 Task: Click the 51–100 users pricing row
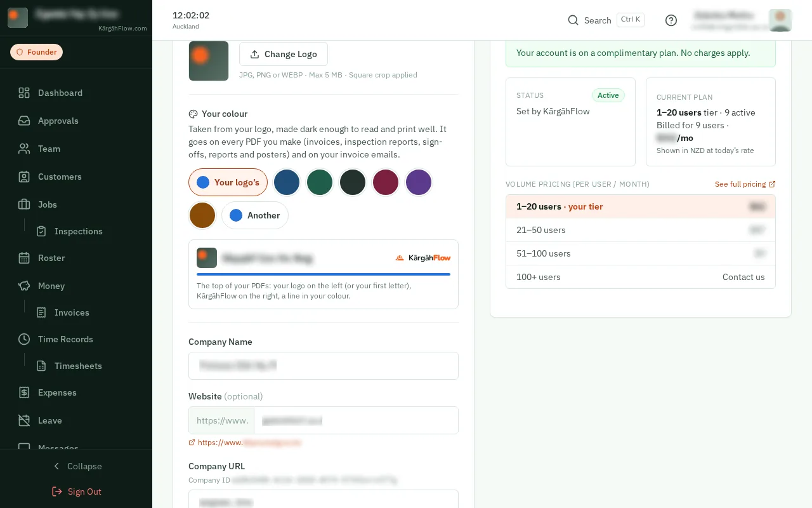pyautogui.click(x=641, y=253)
